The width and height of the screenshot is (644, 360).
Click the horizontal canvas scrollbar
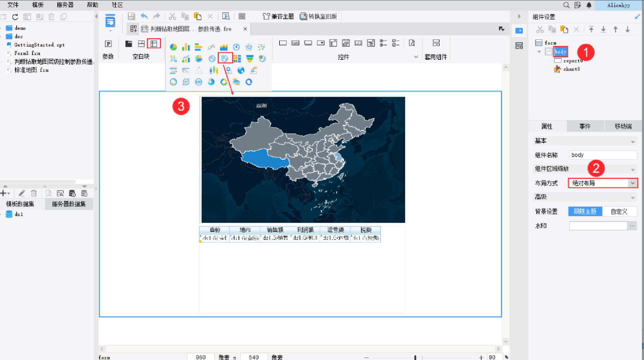pos(300,349)
